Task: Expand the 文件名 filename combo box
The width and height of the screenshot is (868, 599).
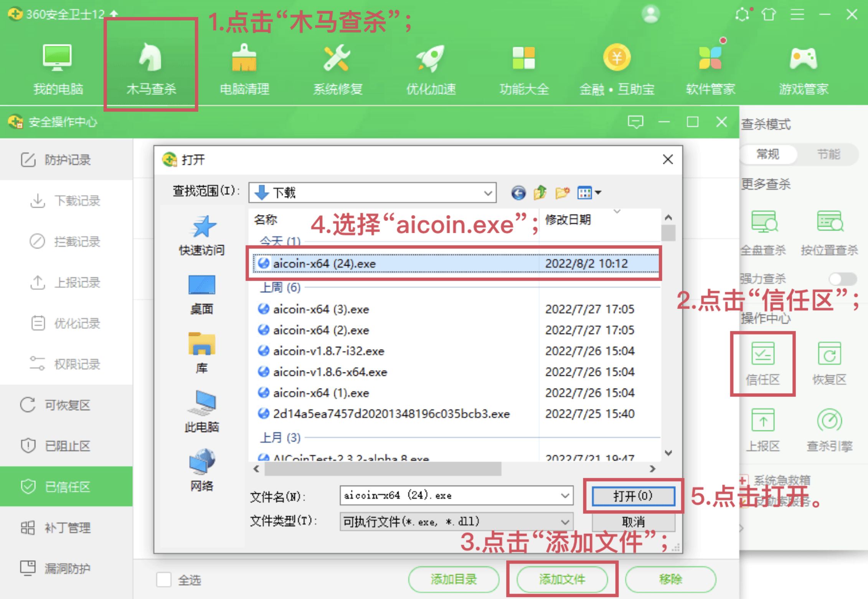Action: (565, 495)
